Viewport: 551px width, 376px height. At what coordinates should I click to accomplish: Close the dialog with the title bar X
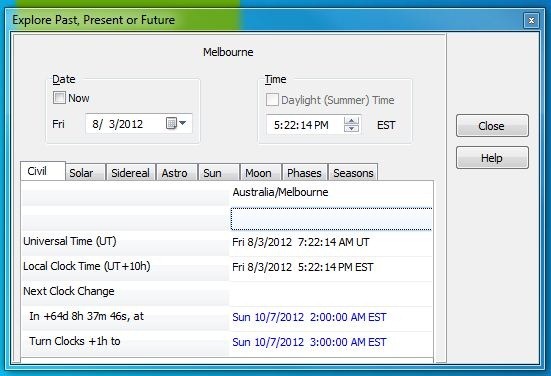(x=531, y=20)
